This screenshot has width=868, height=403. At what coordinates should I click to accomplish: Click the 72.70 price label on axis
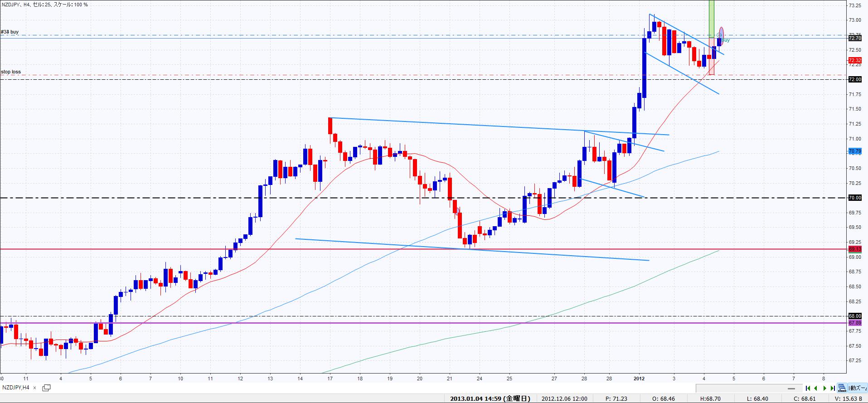[x=854, y=39]
